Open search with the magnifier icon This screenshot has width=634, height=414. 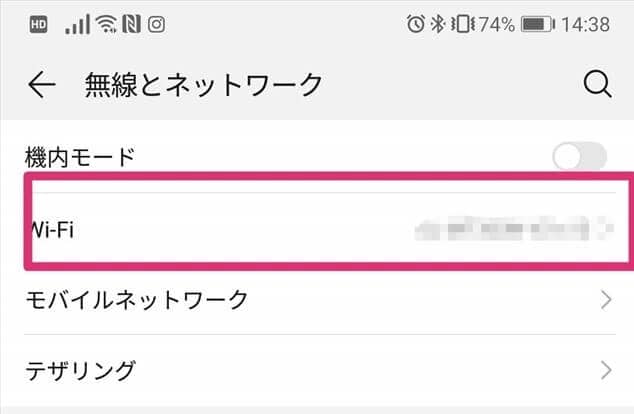pos(597,86)
